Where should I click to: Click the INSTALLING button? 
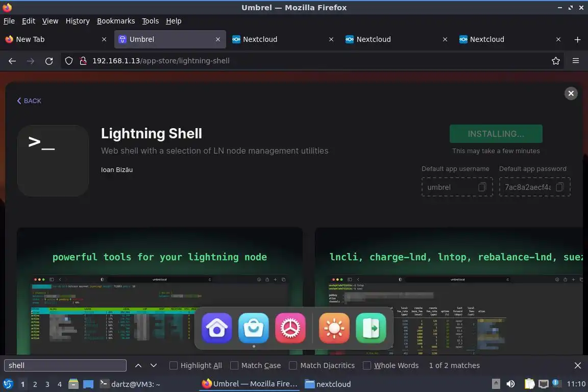click(x=496, y=134)
